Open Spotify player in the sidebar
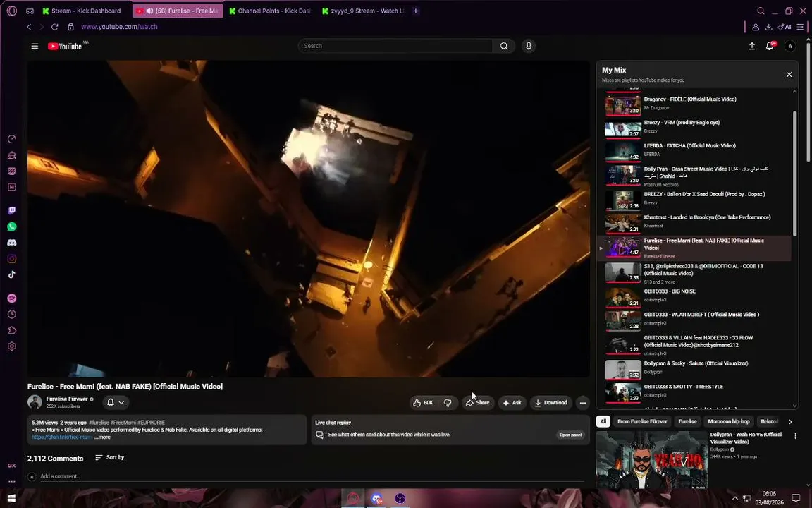Viewport: 812px width, 508px height. 12,298
